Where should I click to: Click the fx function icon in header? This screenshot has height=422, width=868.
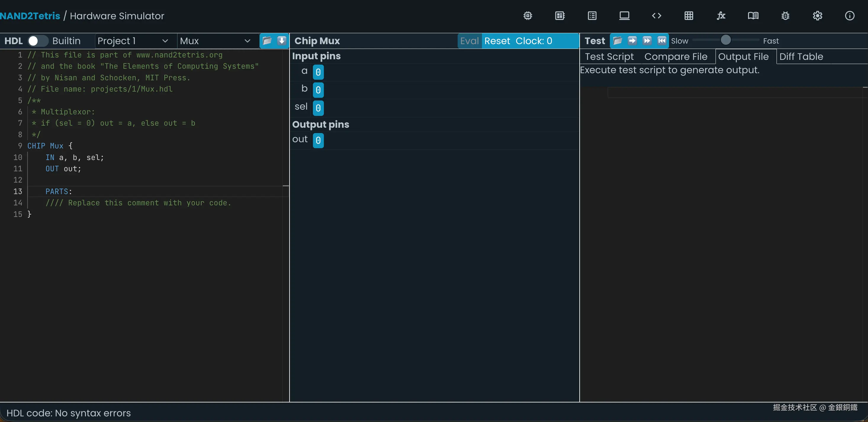pos(721,16)
